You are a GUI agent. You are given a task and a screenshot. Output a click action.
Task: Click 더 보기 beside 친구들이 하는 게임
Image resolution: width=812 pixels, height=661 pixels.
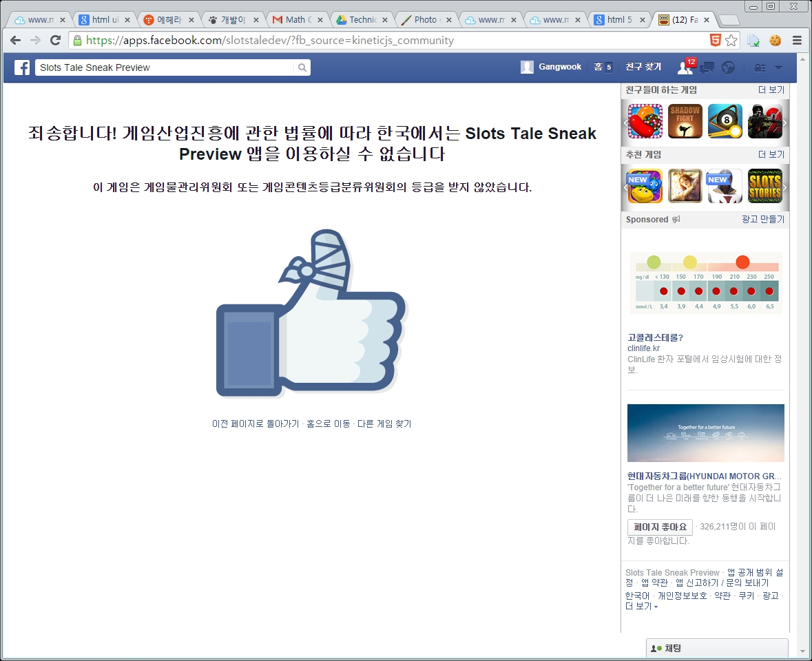coord(771,90)
